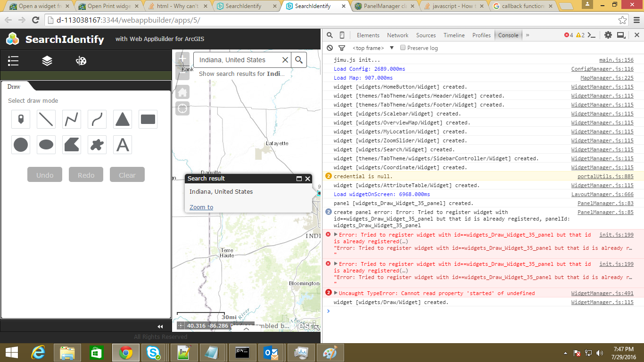Image resolution: width=644 pixels, height=362 pixels.
Task: Select the Circle draw mode icon
Action: (x=21, y=145)
